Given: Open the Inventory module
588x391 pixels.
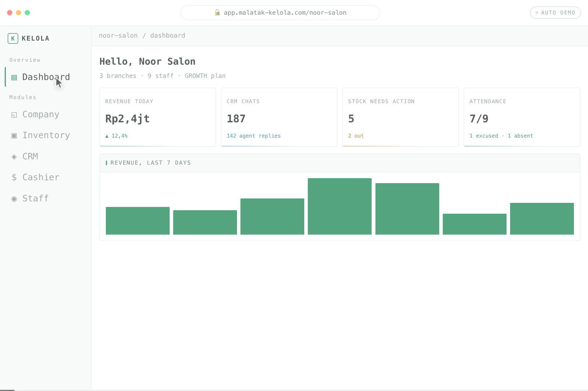Looking at the screenshot, I should pyautogui.click(x=46, y=135).
